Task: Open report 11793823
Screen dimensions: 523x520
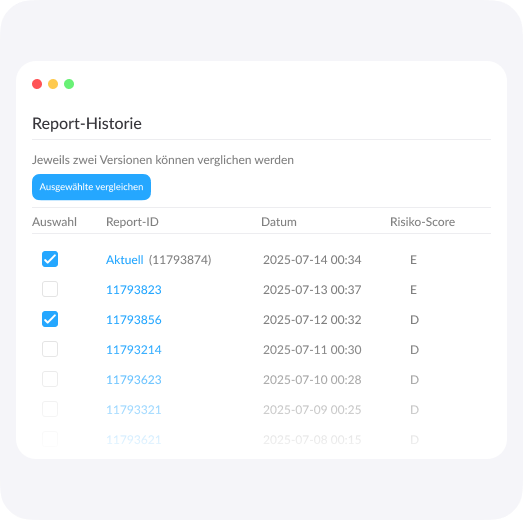Action: point(134,290)
